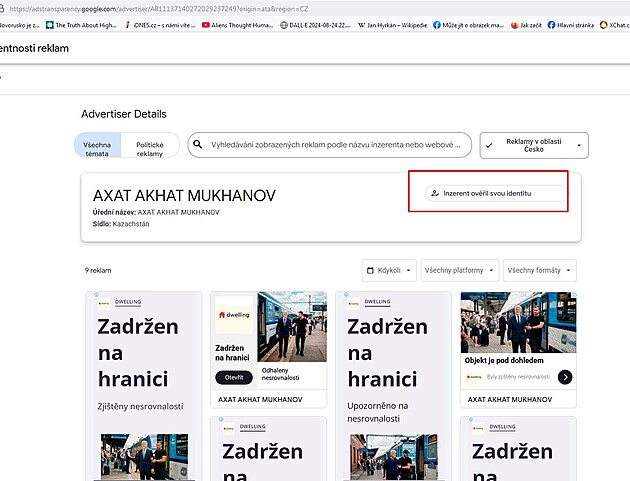Click 'Odhaleny nesrovnalosti' text in ad
This screenshot has width=630, height=481.
point(280,374)
